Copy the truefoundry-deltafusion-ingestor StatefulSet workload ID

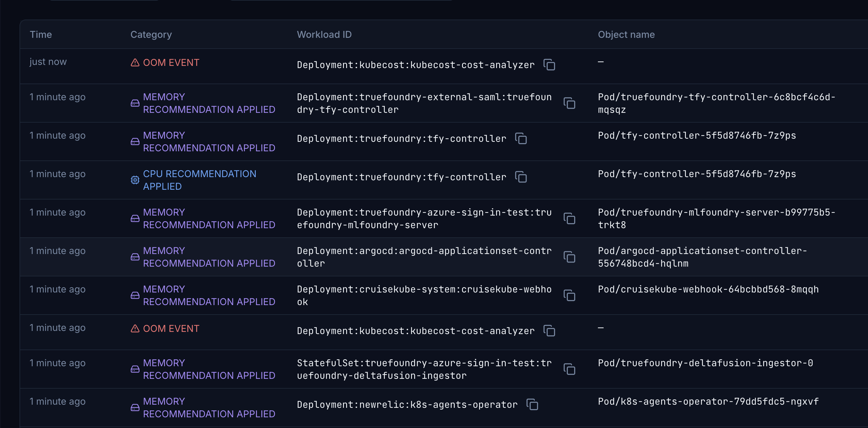click(569, 369)
